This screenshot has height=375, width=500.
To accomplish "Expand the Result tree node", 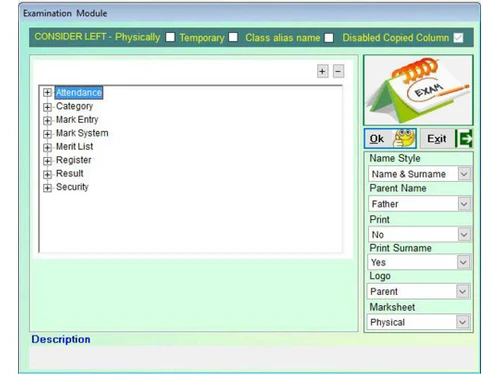I will pos(47,174).
